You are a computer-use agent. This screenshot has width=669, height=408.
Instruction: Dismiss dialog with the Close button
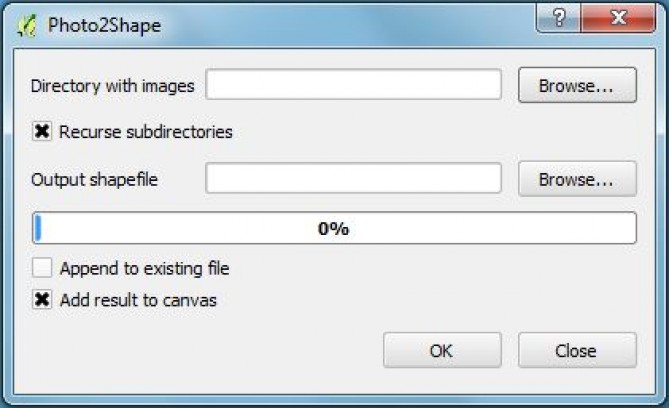(577, 350)
